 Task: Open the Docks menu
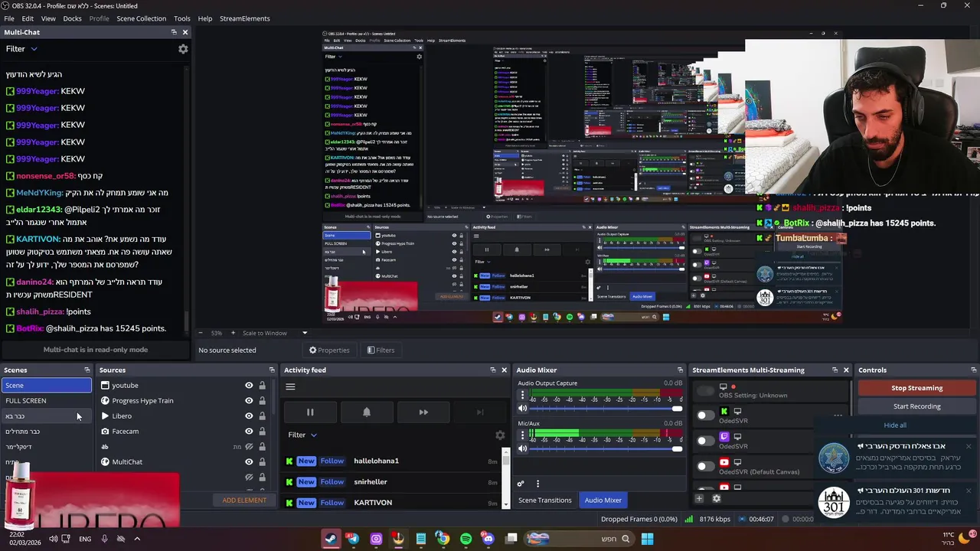pyautogui.click(x=72, y=18)
